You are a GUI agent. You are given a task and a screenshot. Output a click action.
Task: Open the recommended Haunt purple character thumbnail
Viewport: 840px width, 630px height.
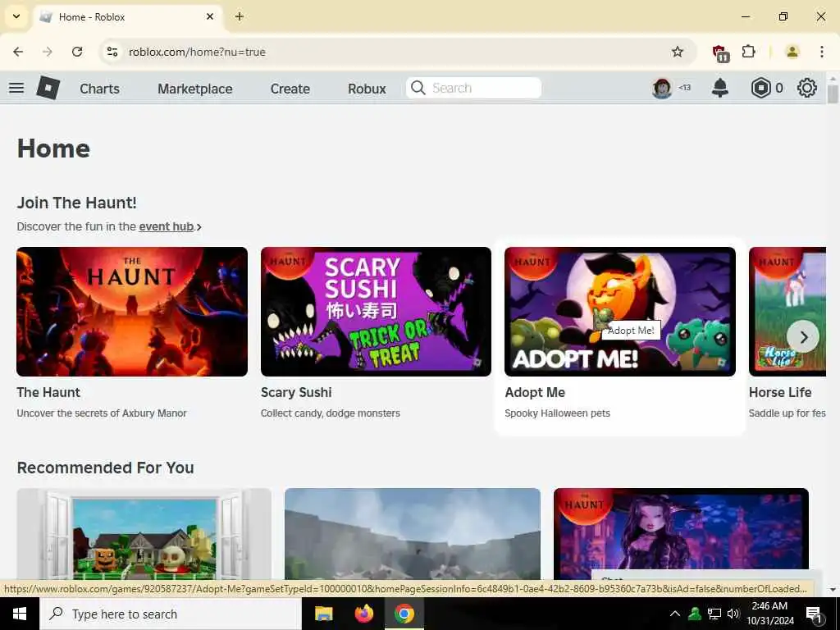681,529
